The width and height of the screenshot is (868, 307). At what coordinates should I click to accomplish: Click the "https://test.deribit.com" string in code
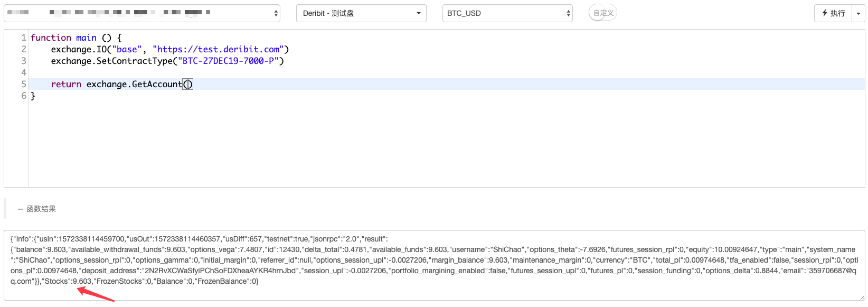click(218, 49)
